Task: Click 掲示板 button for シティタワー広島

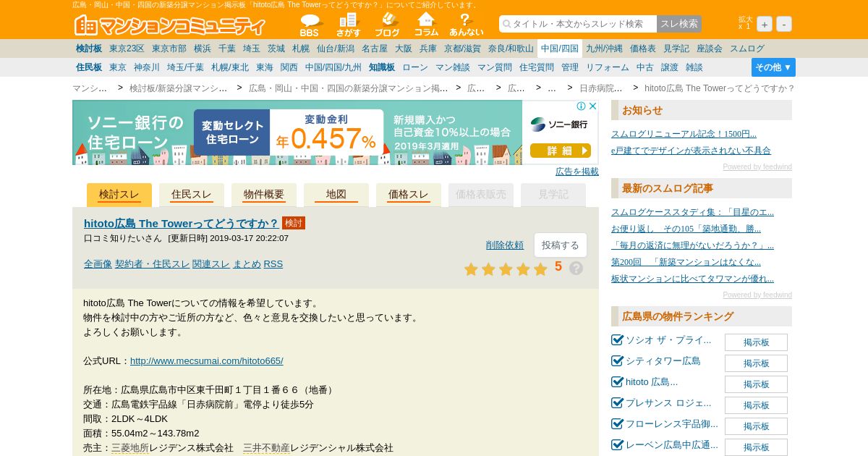Action: coord(756,363)
